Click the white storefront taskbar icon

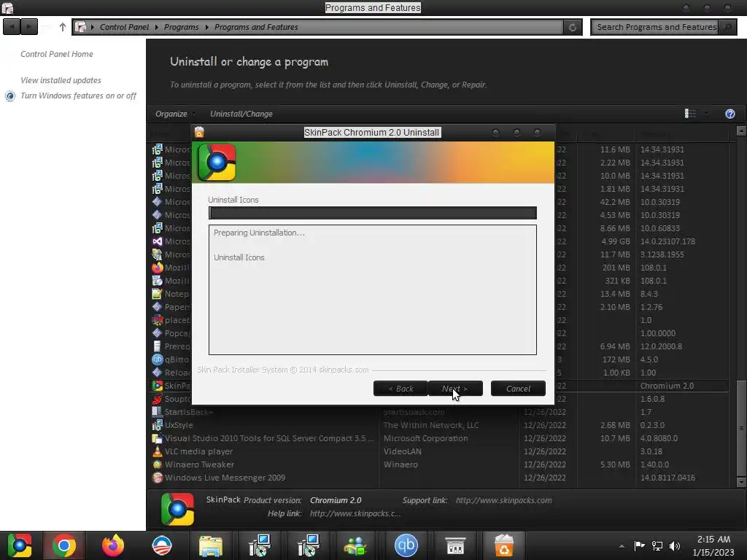click(455, 545)
